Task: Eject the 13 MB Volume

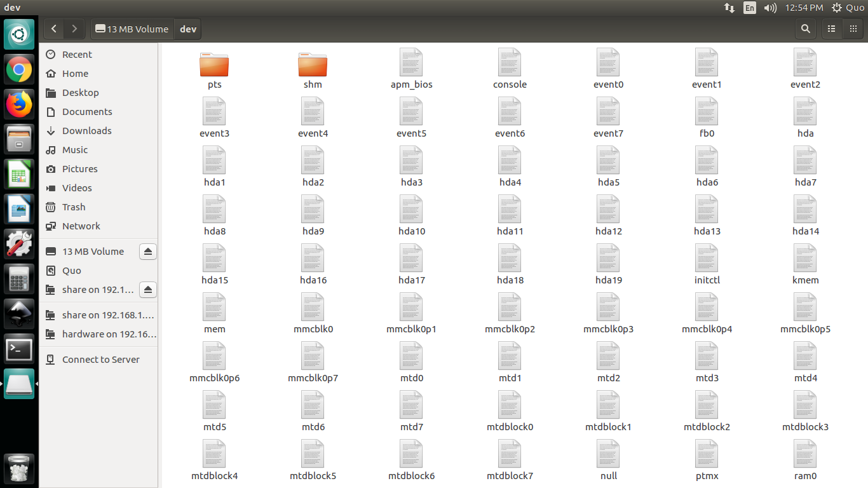Action: coord(148,252)
